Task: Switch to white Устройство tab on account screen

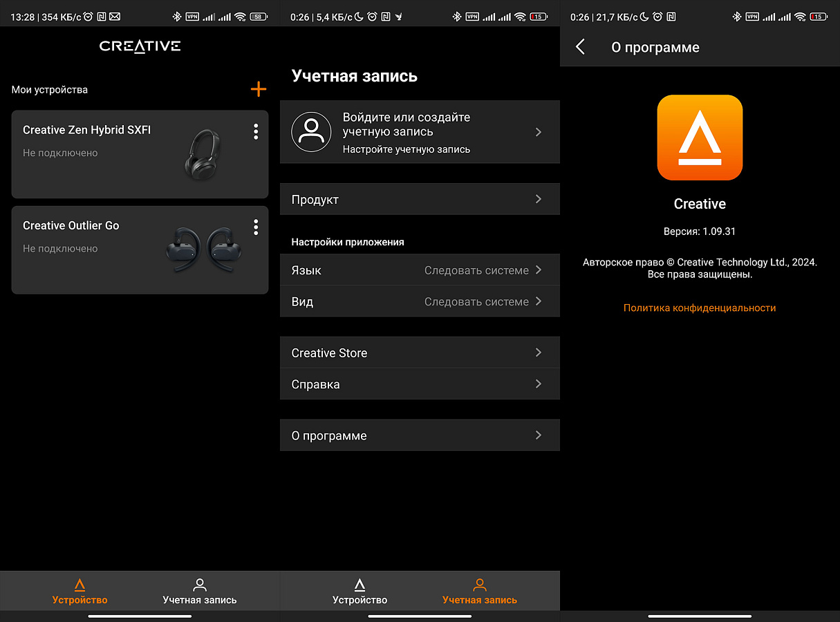Action: pyautogui.click(x=360, y=592)
